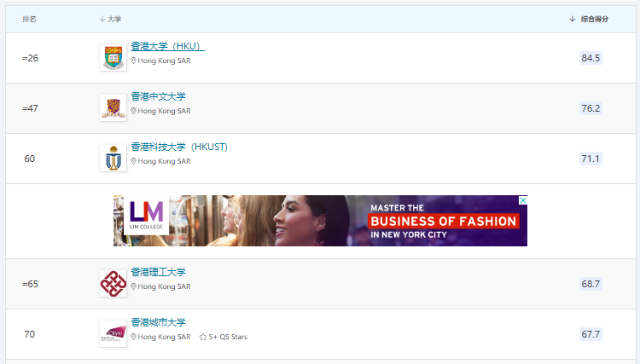
Task: Click the purple 香港中文大学 emblem logo
Action: [113, 107]
